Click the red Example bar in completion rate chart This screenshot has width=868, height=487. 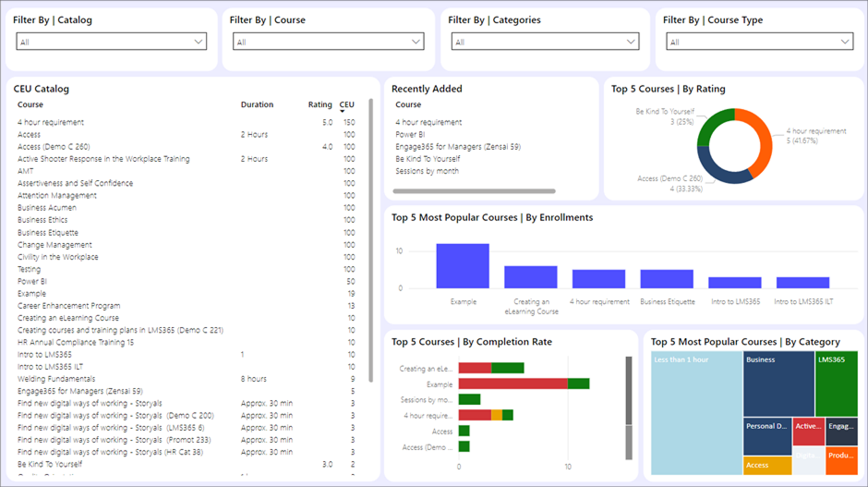512,384
